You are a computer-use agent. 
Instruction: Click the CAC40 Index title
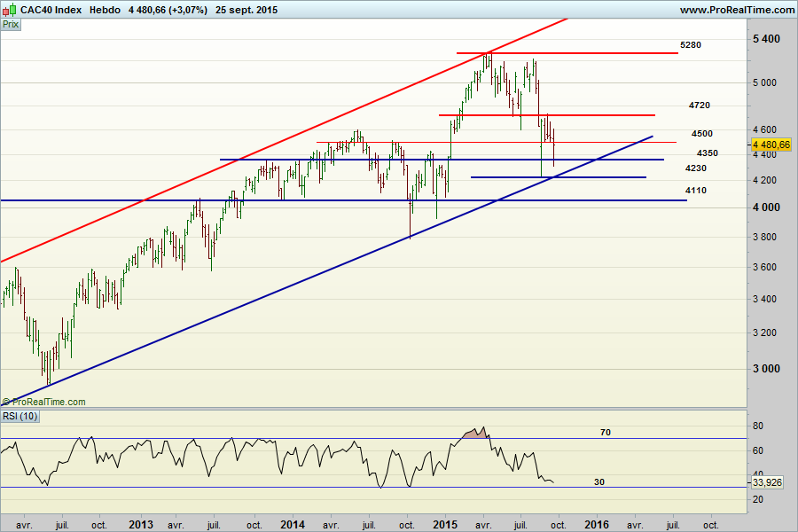(50, 10)
